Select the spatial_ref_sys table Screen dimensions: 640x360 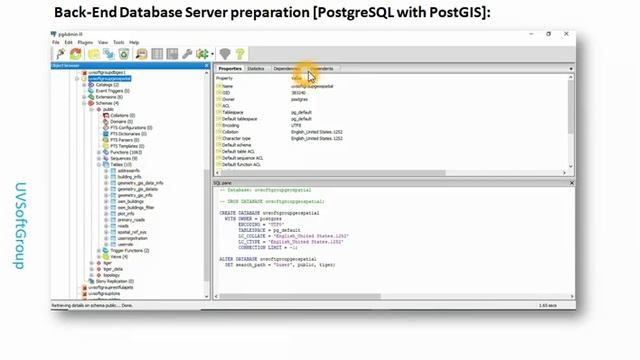click(132, 232)
